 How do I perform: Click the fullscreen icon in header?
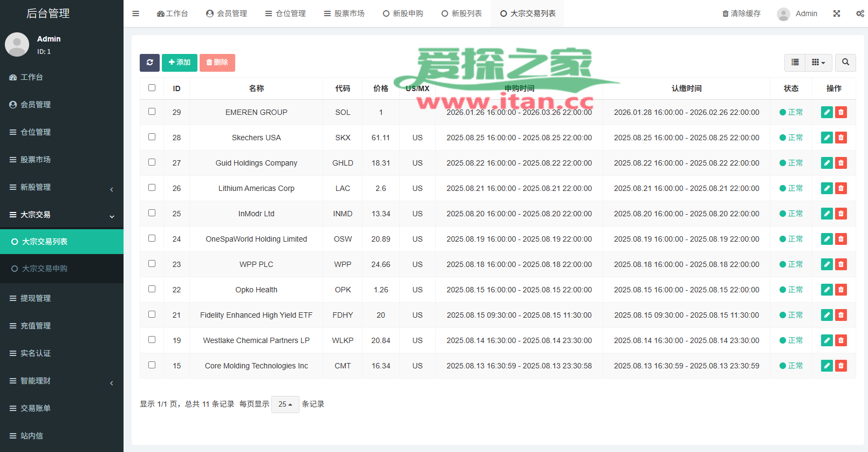[x=837, y=13]
